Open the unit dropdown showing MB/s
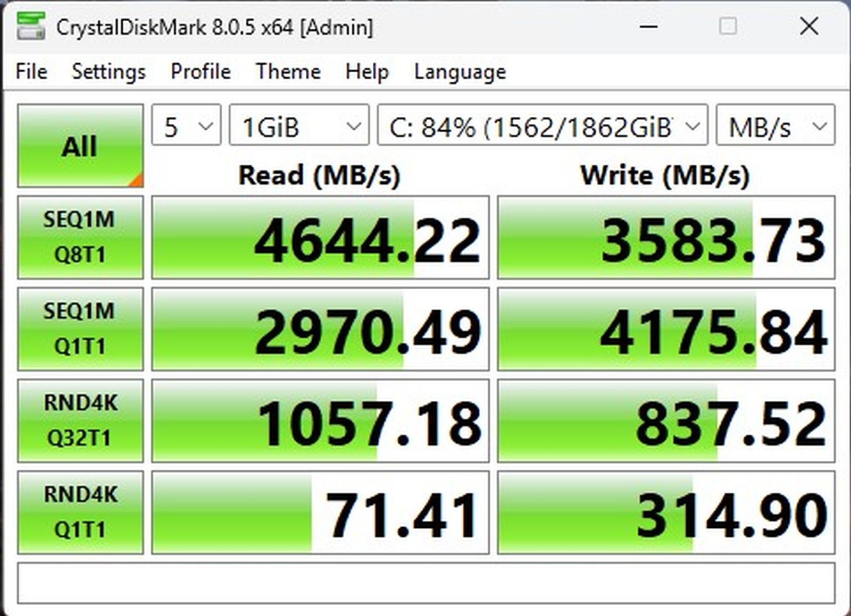Screen dimensions: 851x616 tap(776, 125)
